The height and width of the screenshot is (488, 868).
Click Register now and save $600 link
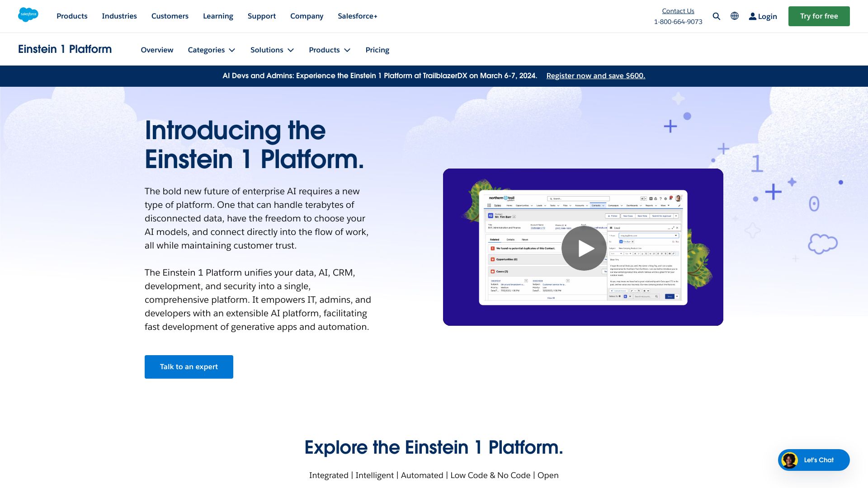click(x=595, y=75)
